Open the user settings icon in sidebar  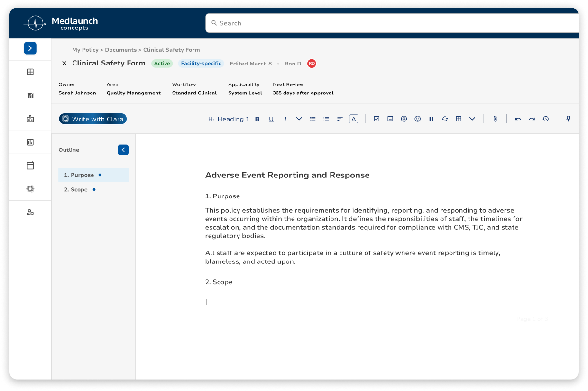30,212
